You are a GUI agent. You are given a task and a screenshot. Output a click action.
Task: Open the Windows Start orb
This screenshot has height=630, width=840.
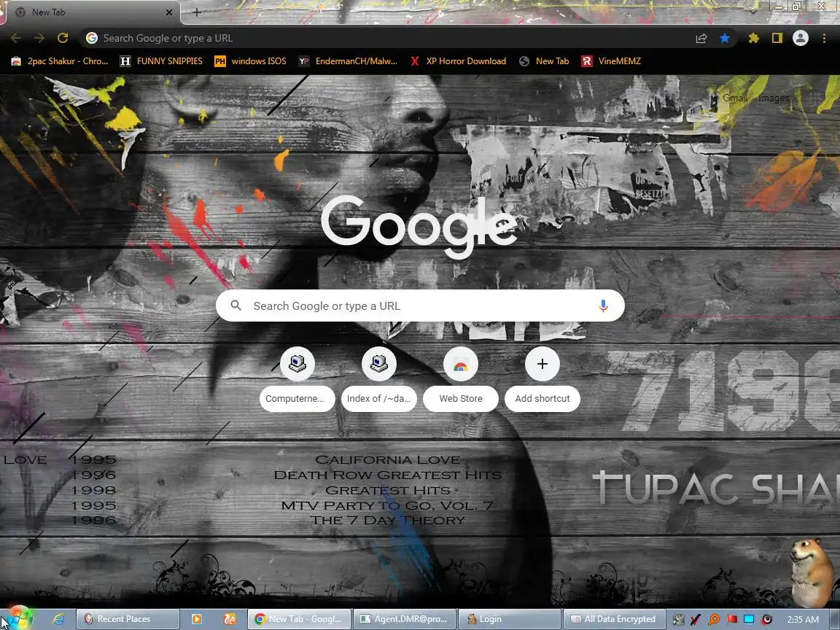click(x=19, y=619)
